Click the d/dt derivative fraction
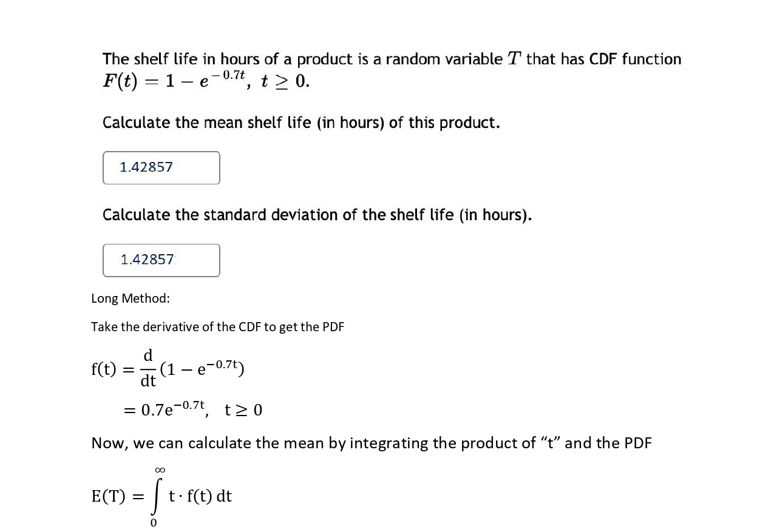 148,368
